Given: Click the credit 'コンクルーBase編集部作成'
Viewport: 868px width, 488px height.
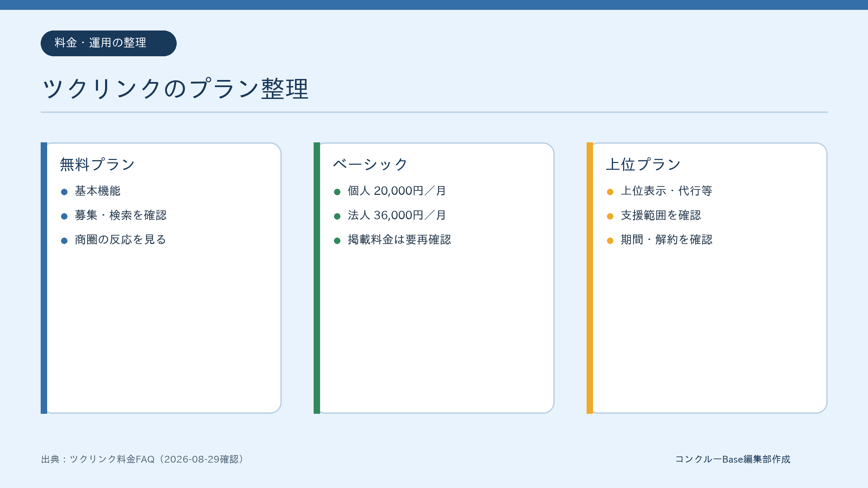Looking at the screenshot, I should [x=733, y=459].
